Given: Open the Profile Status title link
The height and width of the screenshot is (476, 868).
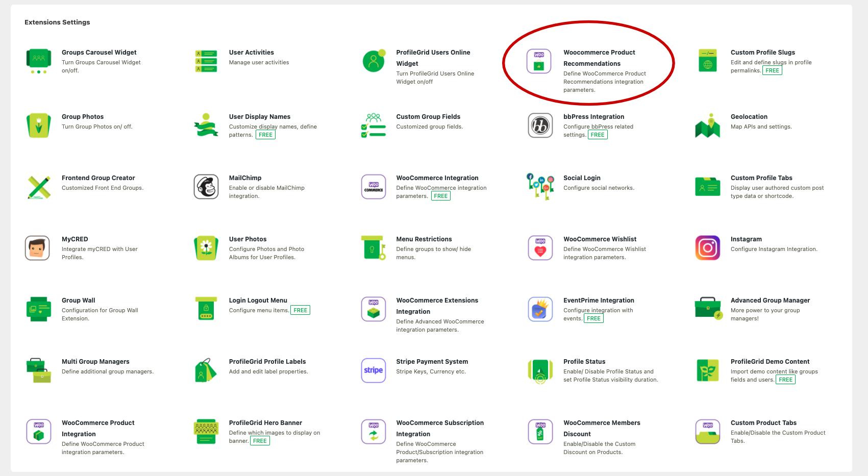Looking at the screenshot, I should tap(584, 362).
